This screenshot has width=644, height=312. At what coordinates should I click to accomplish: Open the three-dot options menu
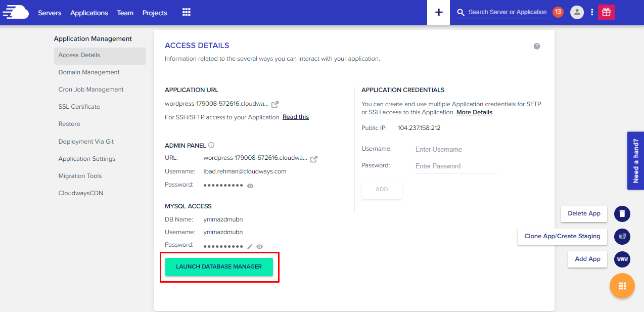tap(591, 12)
